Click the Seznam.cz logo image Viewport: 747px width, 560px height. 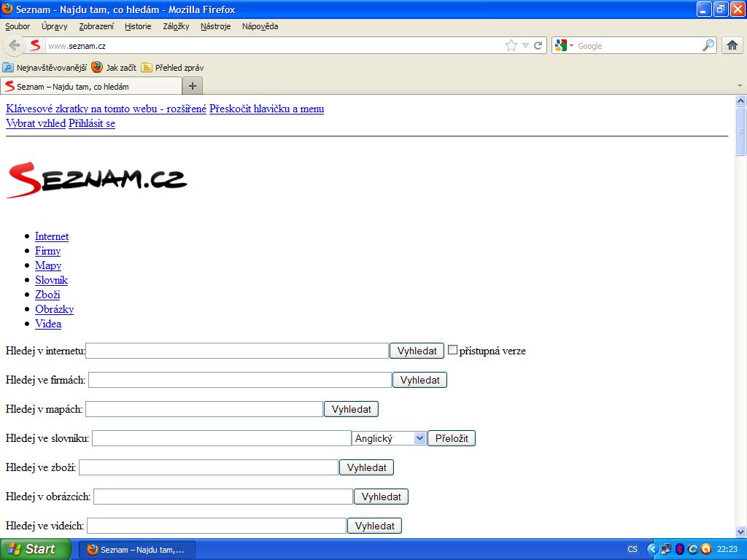tap(96, 180)
